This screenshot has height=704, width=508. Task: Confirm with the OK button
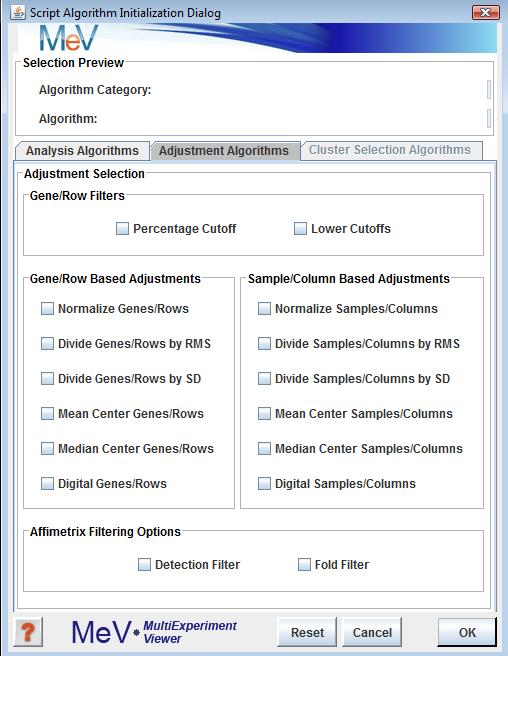click(467, 632)
